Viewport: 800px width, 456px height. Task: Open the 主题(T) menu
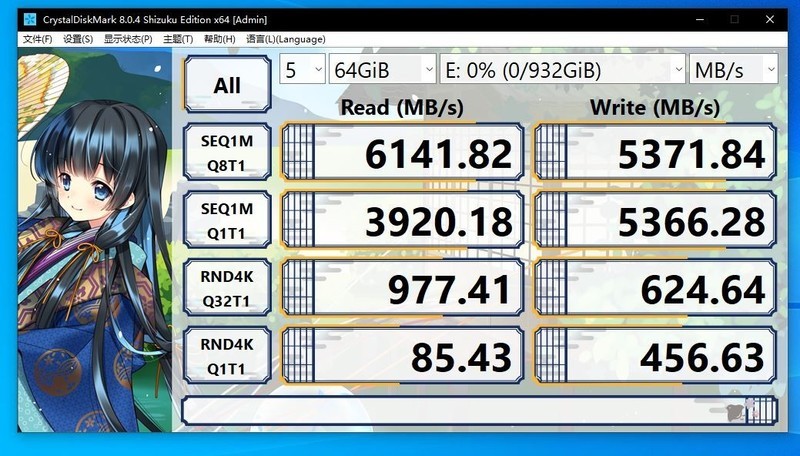click(x=178, y=39)
